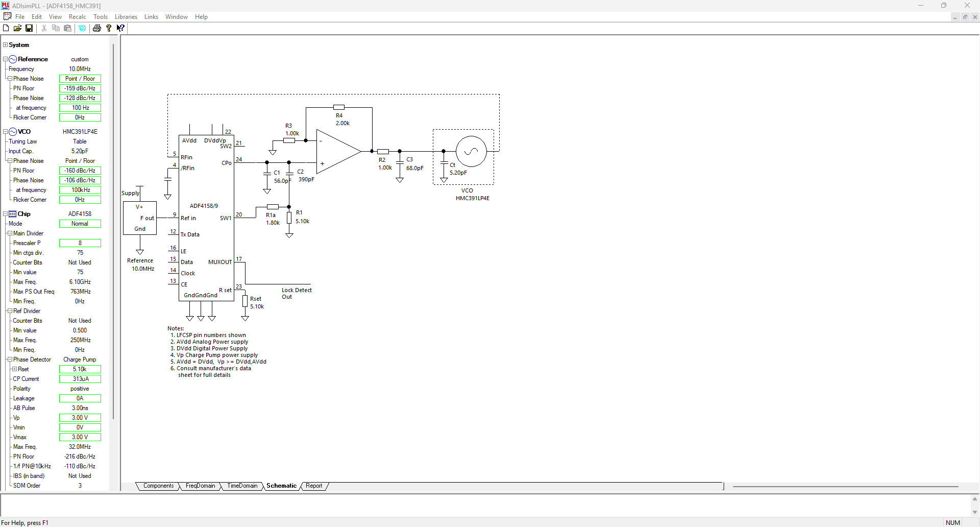Click the New document toolbar icon
Viewport: 980px width, 527px height.
coord(6,28)
